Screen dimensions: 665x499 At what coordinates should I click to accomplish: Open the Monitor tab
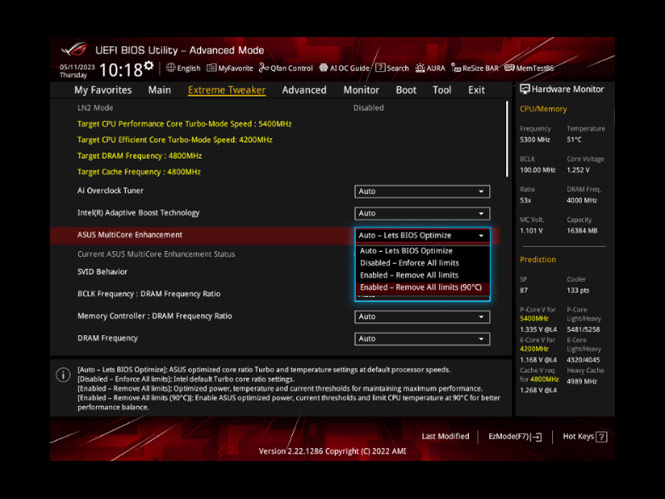coord(361,90)
